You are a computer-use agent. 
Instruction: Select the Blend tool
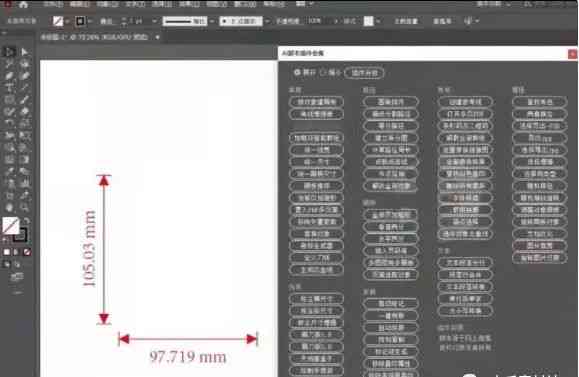pos(24,171)
